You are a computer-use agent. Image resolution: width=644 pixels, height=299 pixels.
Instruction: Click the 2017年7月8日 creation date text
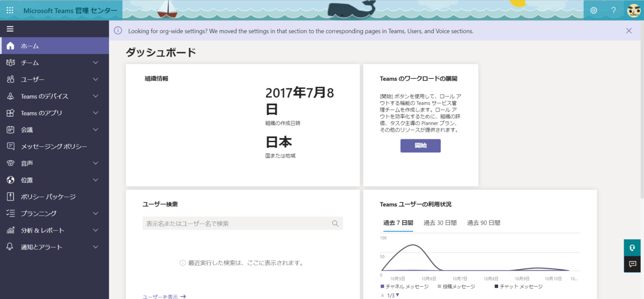(299, 101)
